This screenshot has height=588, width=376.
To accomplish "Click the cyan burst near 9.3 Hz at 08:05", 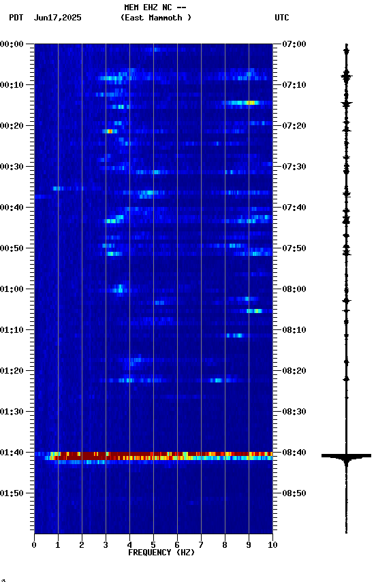I will [255, 311].
